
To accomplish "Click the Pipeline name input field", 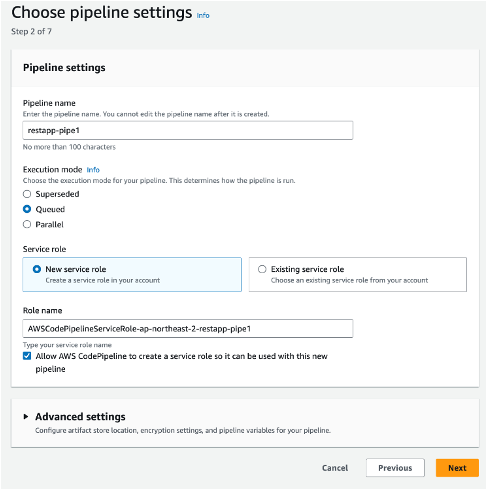I will click(188, 130).
